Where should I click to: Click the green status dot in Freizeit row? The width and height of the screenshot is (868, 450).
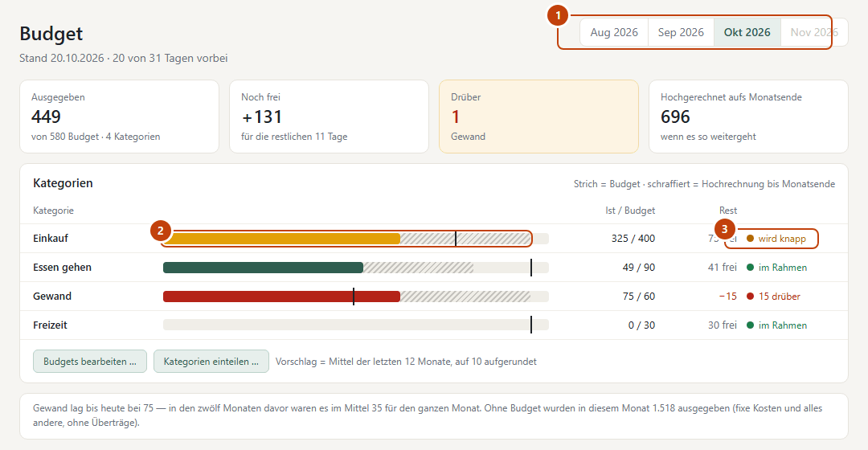pos(750,325)
